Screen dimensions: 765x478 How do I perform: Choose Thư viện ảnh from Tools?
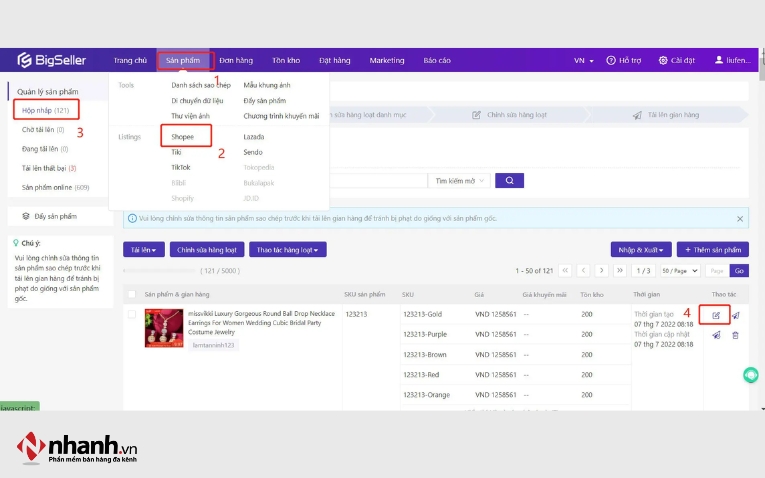[x=190, y=116]
